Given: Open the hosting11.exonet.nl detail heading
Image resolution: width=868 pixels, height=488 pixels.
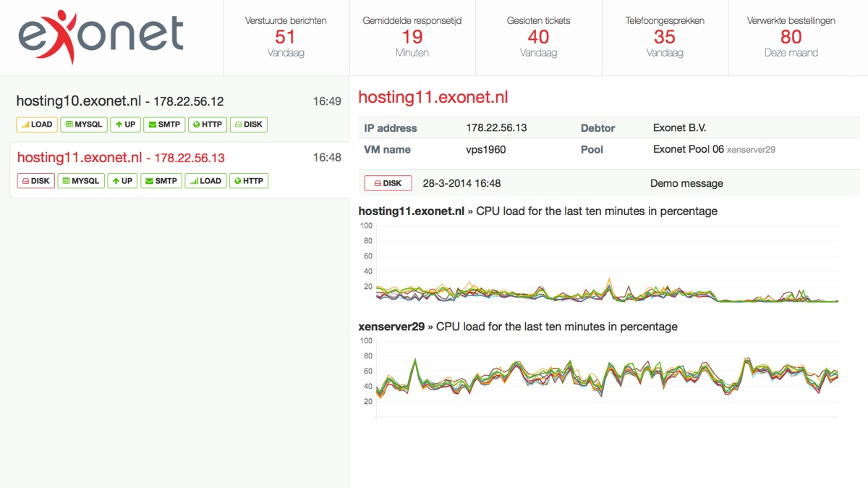Looking at the screenshot, I should tap(433, 98).
